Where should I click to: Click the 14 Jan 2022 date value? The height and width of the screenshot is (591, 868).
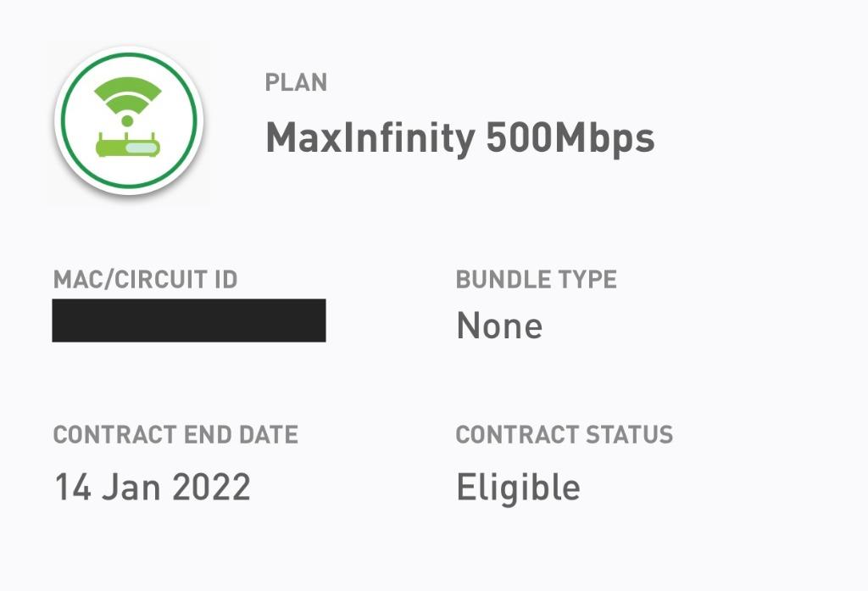[x=152, y=486]
